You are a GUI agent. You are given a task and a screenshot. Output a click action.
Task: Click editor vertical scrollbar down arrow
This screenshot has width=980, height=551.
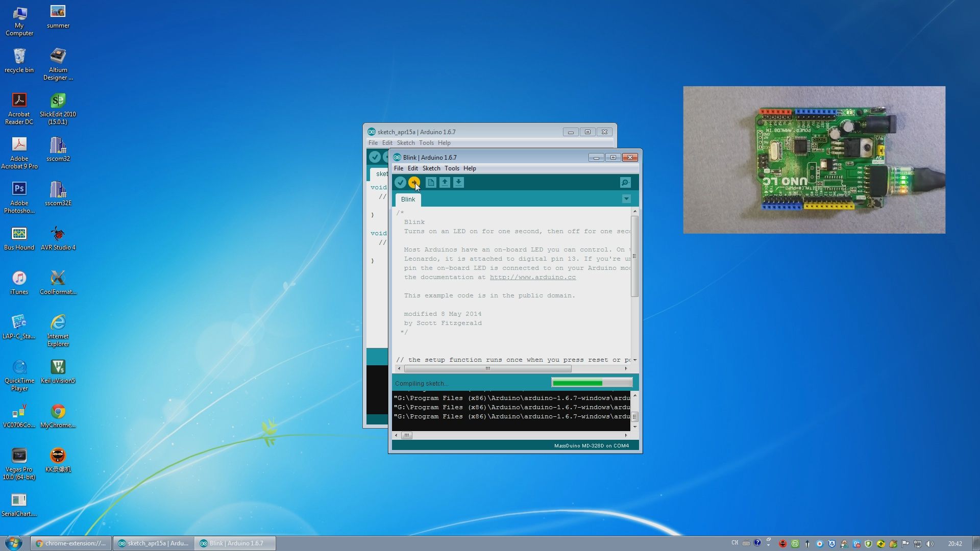(635, 360)
